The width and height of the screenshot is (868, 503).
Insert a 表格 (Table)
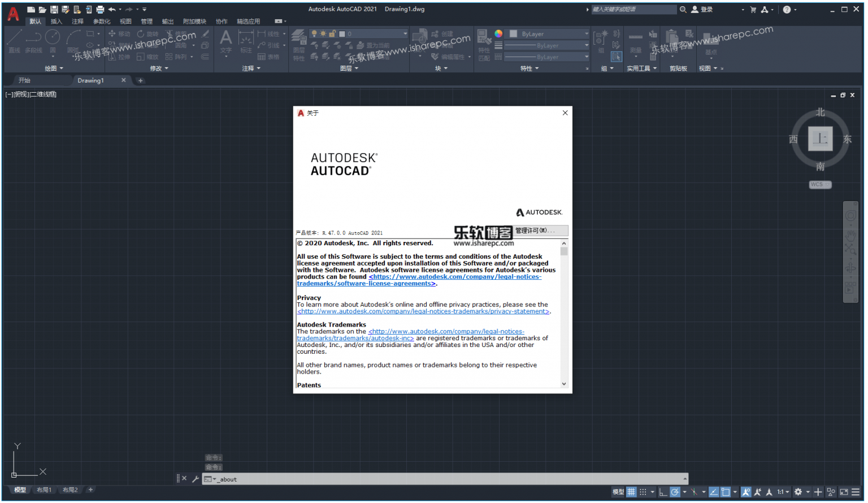(x=268, y=57)
